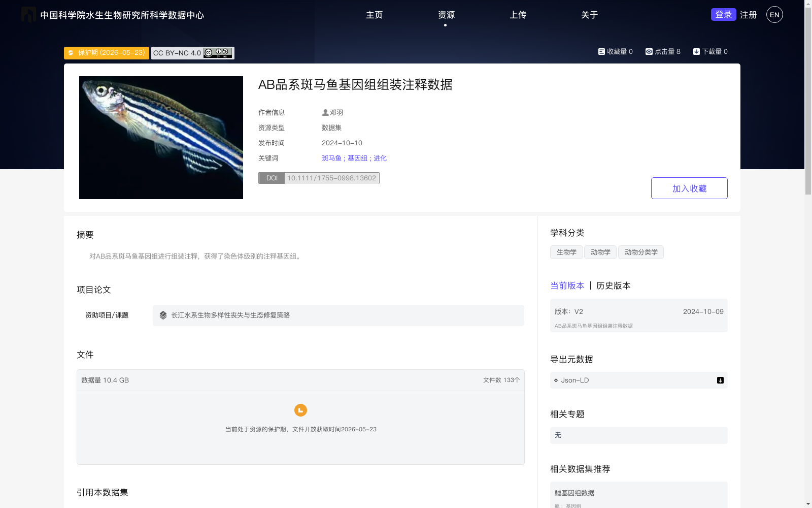Click the version date 2024-10-09
This screenshot has width=812, height=508.
[x=703, y=312]
